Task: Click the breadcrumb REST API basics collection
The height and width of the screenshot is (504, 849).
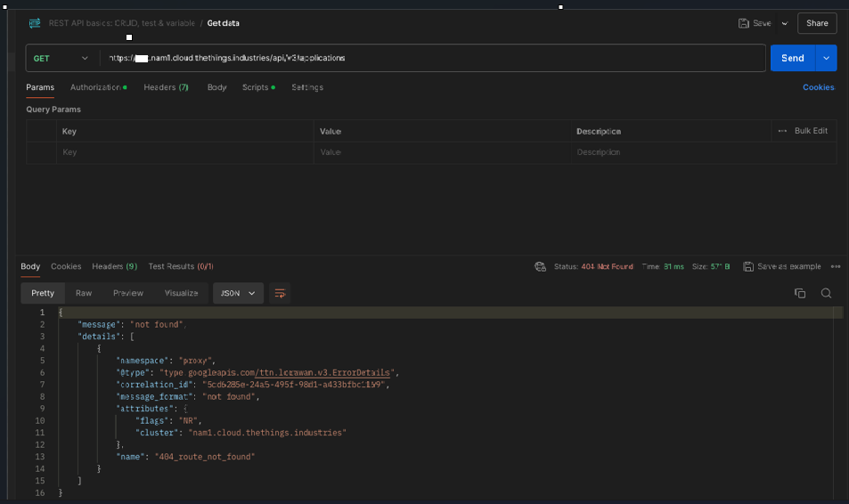Action: [122, 23]
